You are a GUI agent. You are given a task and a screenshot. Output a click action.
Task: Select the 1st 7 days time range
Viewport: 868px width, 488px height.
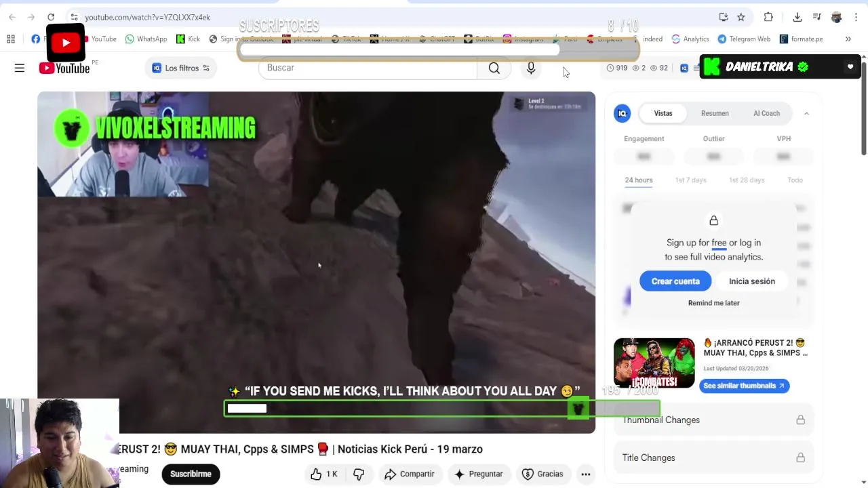(x=690, y=180)
